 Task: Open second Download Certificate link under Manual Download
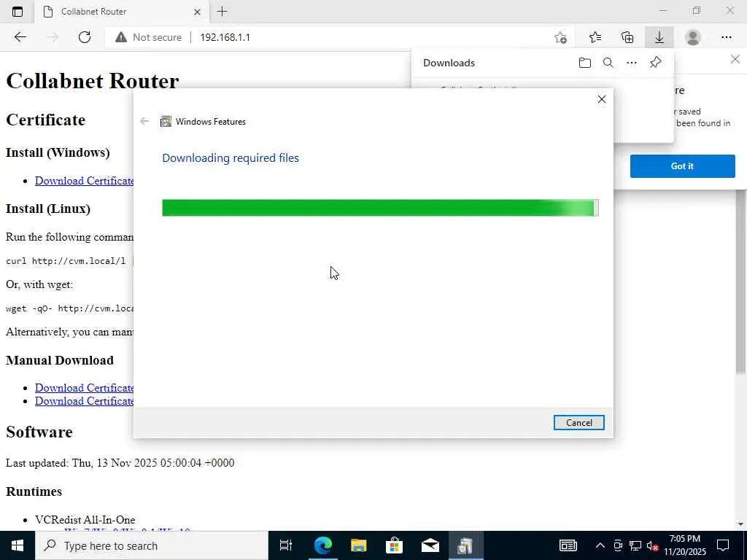85,401
